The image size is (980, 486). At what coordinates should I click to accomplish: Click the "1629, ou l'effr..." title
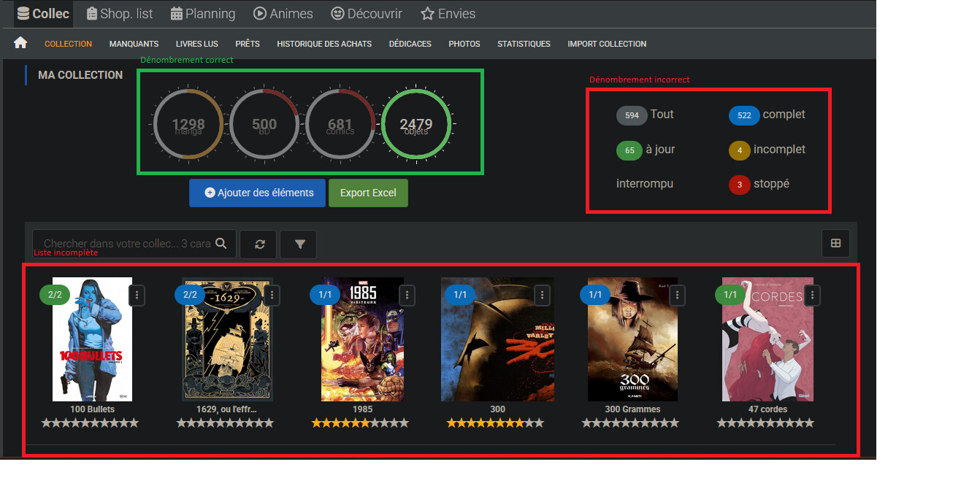click(227, 409)
